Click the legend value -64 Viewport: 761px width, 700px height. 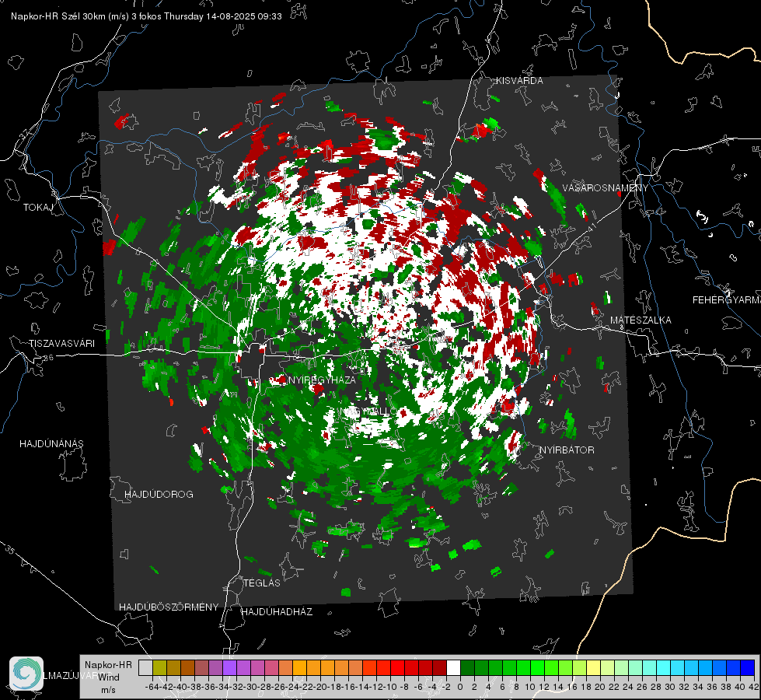pos(152,687)
